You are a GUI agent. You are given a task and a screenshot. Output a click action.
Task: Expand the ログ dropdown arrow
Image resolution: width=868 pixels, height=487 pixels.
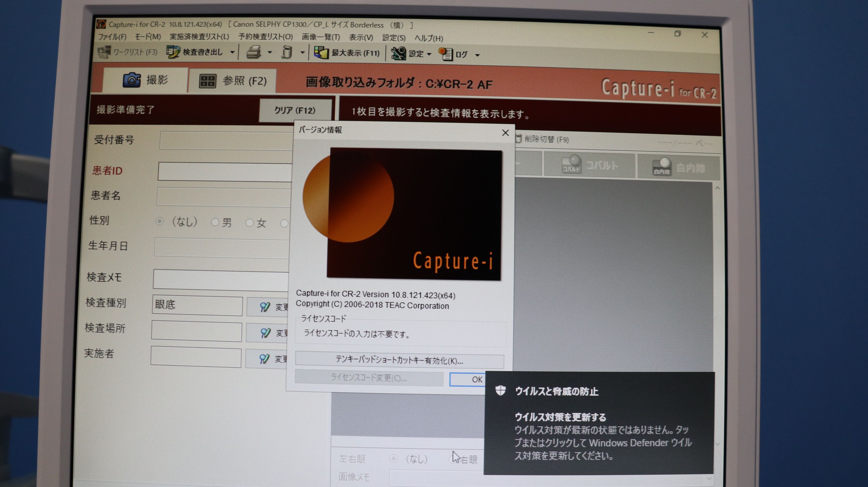pos(477,55)
